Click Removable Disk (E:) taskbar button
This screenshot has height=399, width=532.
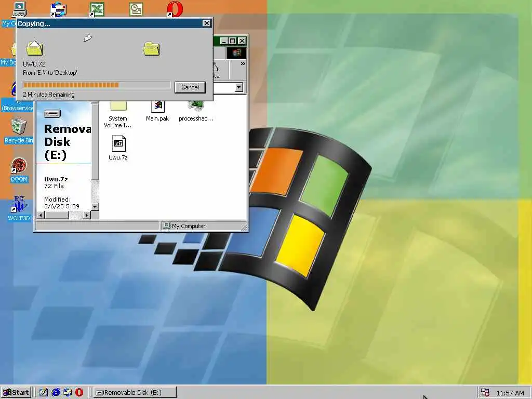pos(135,393)
